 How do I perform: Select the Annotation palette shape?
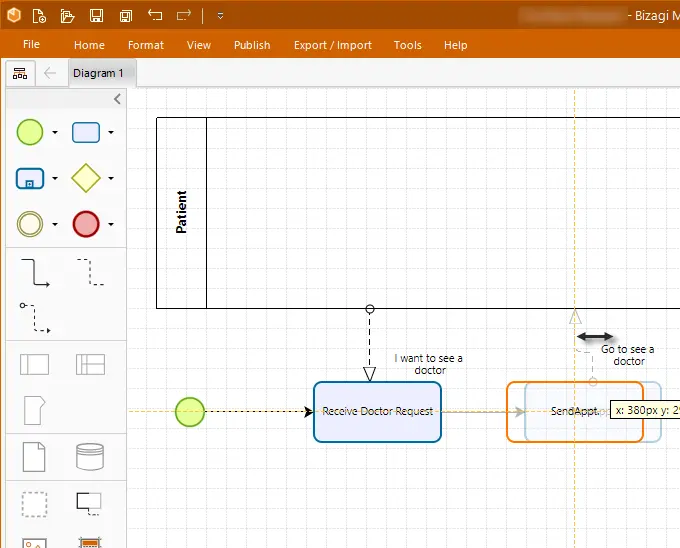pos(89,504)
